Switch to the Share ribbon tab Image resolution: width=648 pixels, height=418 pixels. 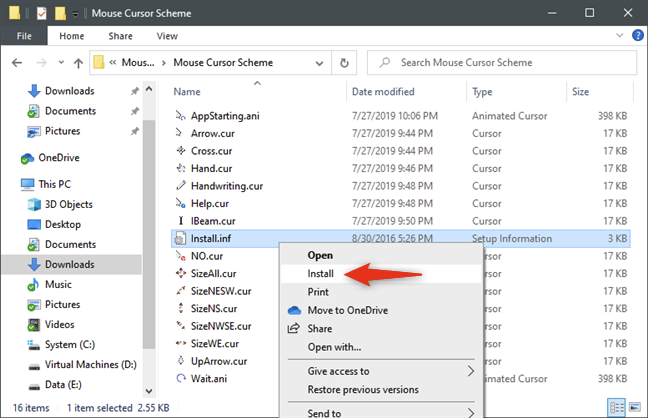(x=120, y=36)
